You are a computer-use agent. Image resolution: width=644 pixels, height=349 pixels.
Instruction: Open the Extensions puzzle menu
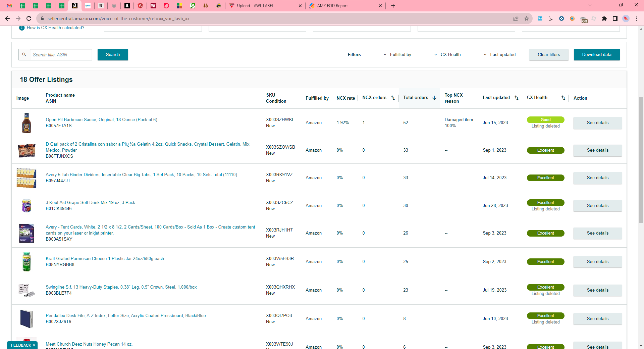[604, 18]
